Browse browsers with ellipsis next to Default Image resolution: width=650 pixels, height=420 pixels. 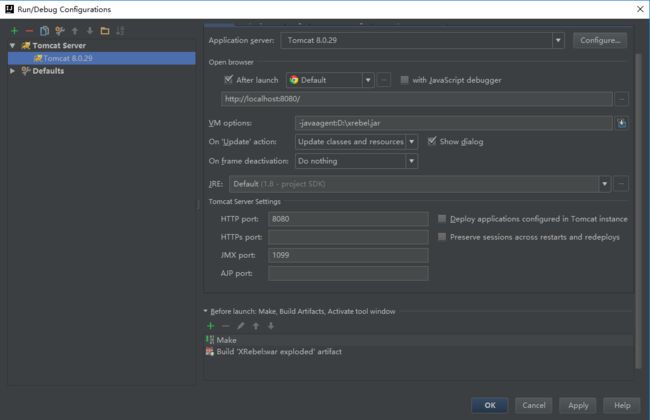coord(384,80)
